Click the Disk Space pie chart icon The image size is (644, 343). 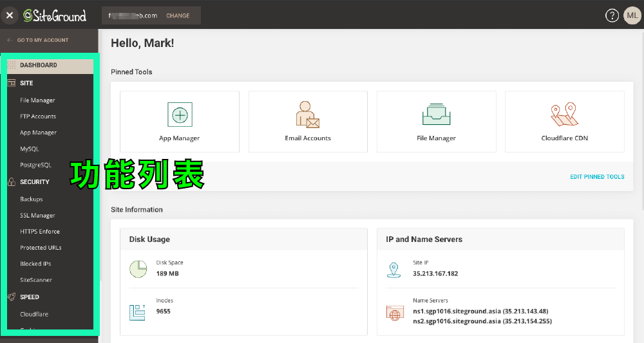(x=138, y=269)
